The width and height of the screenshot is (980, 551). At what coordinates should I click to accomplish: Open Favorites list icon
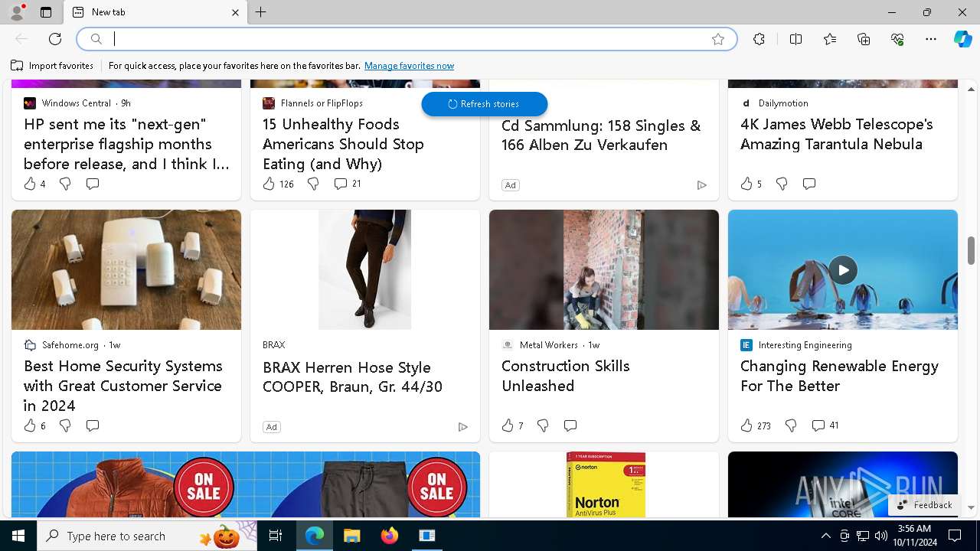tap(830, 39)
